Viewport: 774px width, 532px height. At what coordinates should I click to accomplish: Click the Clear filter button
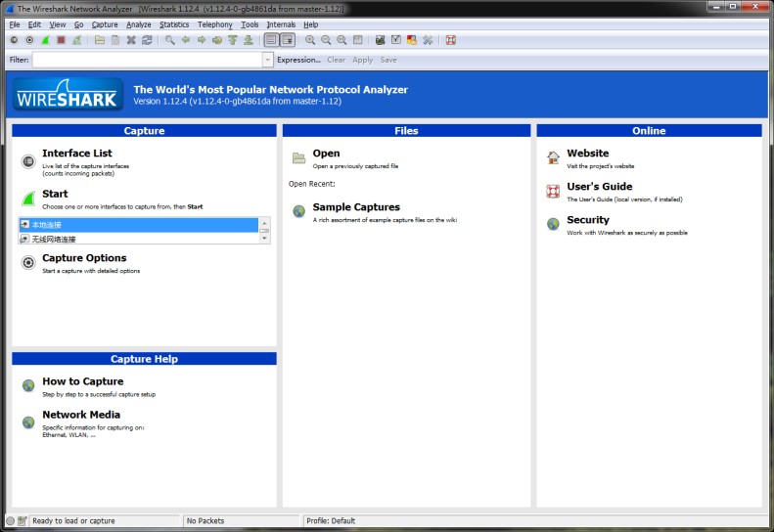click(x=337, y=60)
